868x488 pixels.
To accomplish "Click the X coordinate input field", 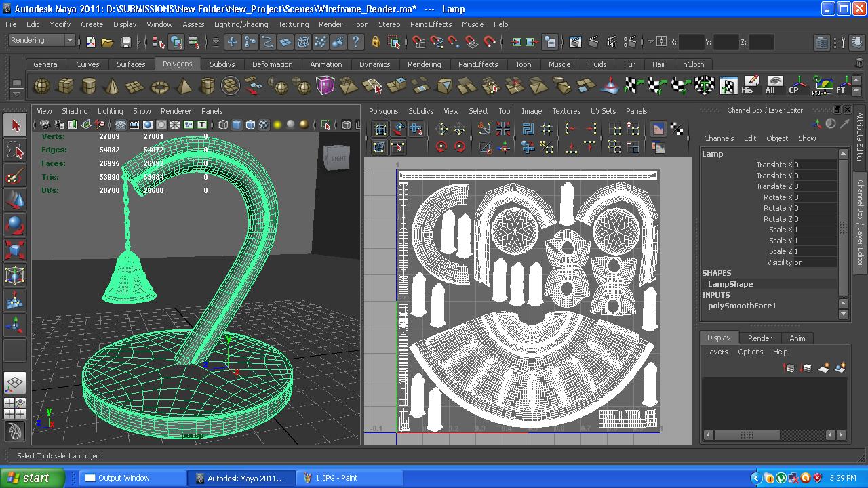I will 691,42.
